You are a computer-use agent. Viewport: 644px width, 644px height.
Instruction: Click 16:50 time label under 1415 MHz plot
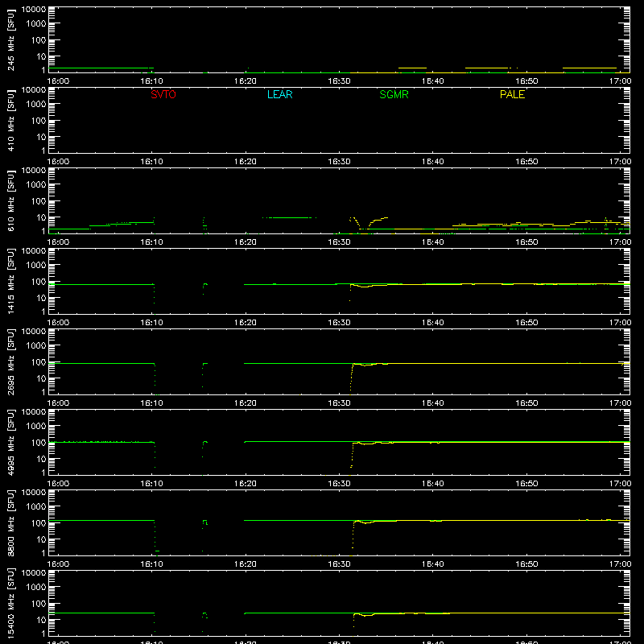tap(526, 323)
